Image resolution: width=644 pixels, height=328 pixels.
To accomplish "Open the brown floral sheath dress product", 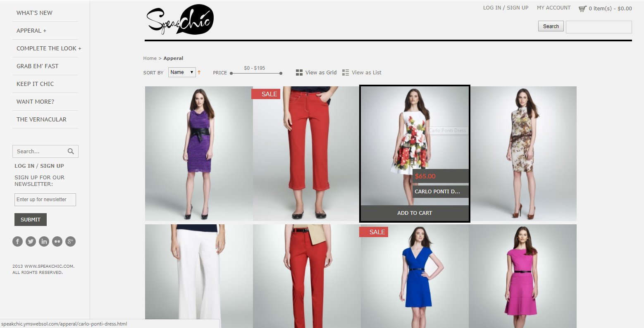I will click(522, 153).
